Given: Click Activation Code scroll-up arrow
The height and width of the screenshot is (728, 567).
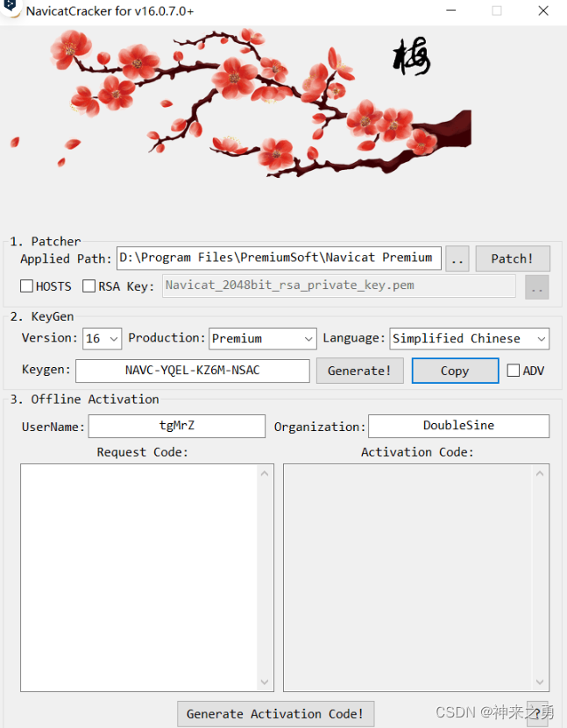Looking at the screenshot, I should (x=540, y=474).
